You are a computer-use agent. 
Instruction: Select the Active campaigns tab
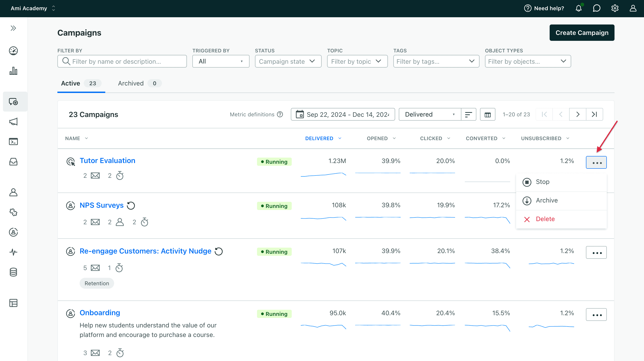click(81, 83)
